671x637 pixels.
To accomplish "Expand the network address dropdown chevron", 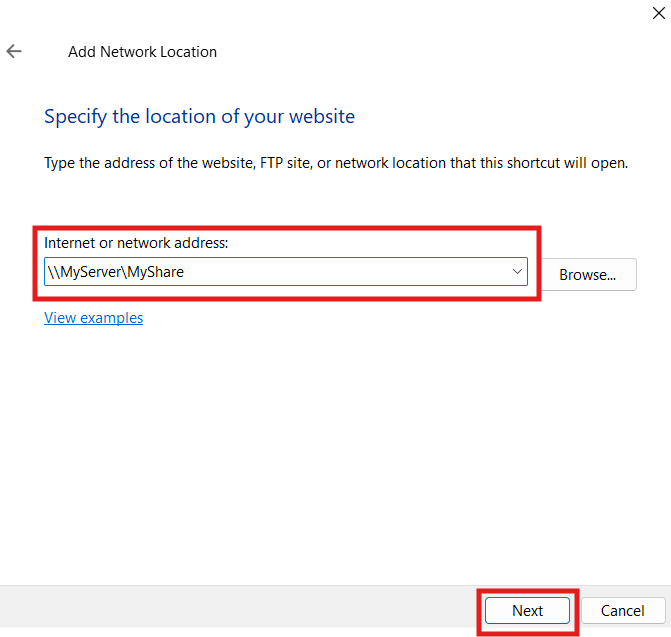I will [x=517, y=271].
